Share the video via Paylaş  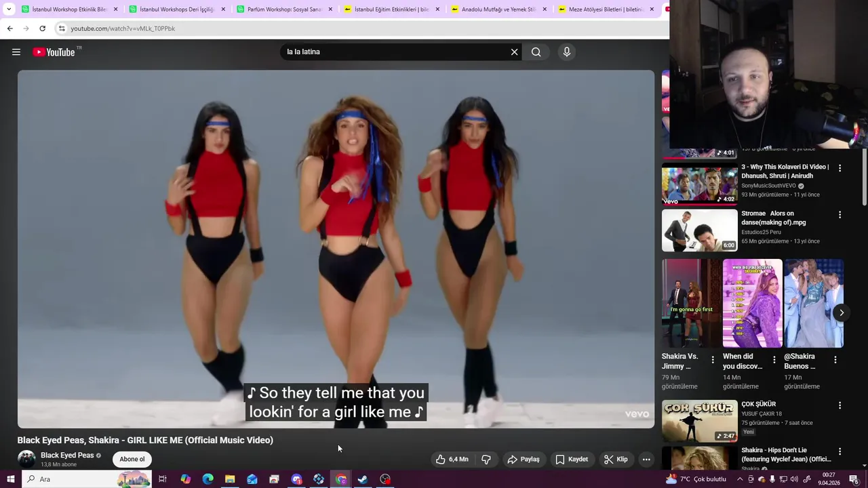(524, 459)
